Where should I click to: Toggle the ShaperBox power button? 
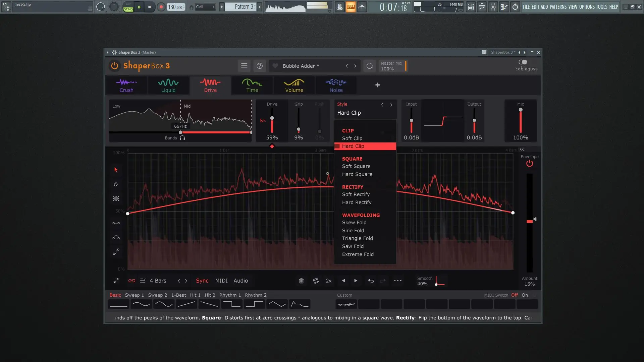pos(115,66)
